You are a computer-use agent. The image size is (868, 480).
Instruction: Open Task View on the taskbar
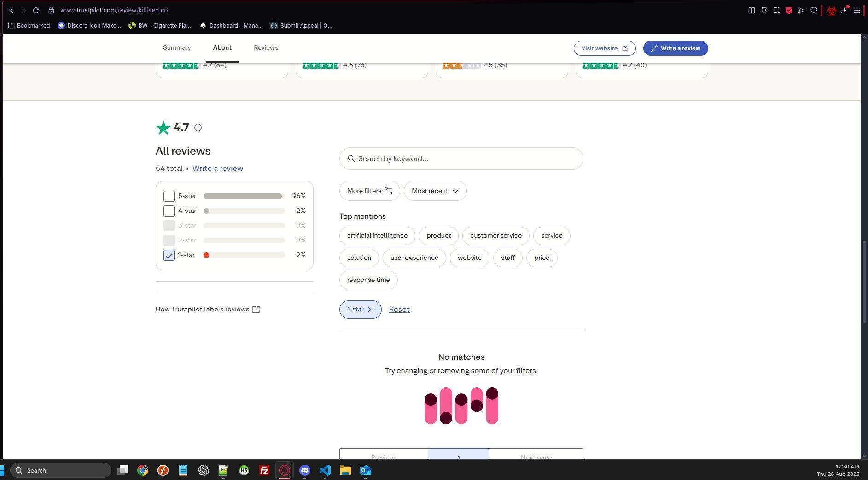click(122, 470)
